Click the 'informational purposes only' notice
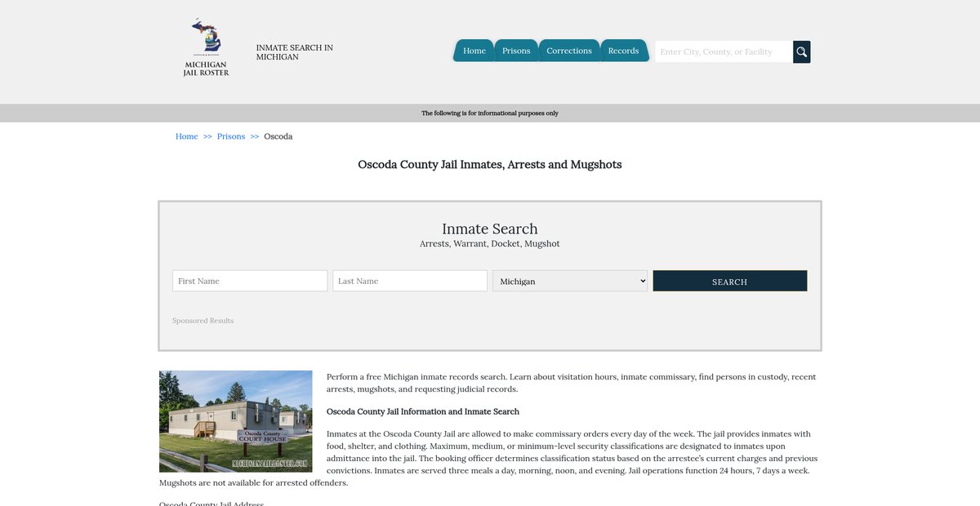Viewport: 980px width, 506px height. (x=490, y=113)
